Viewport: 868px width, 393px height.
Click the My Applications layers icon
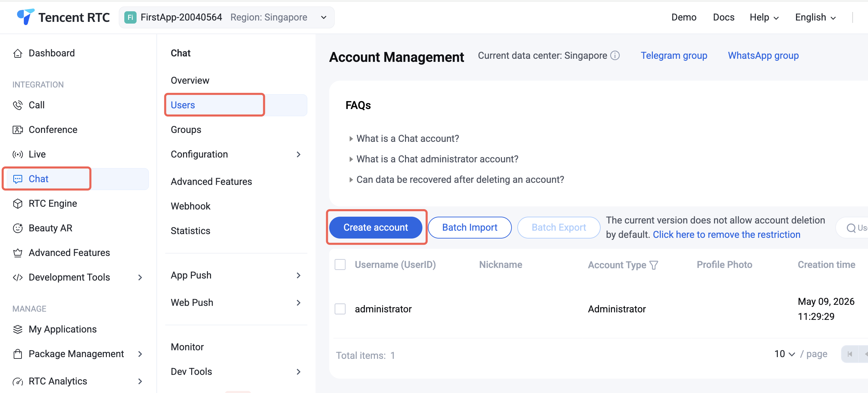pos(18,329)
